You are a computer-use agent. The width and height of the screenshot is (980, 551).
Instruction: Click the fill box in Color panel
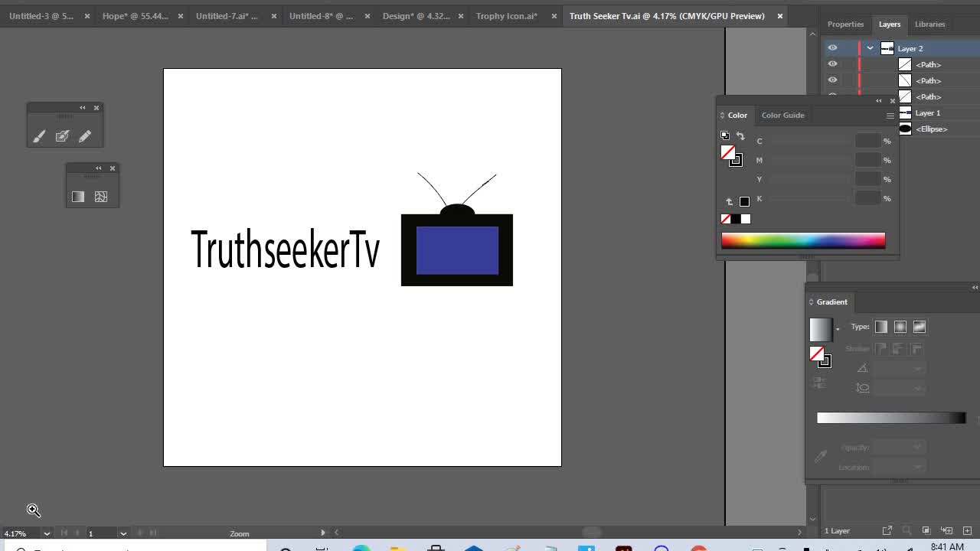pyautogui.click(x=728, y=152)
